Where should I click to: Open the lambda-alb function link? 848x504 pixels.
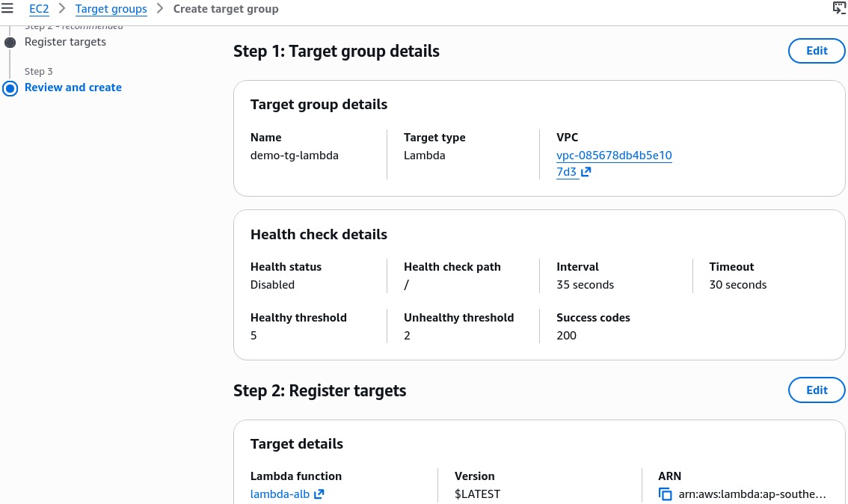coord(280,494)
